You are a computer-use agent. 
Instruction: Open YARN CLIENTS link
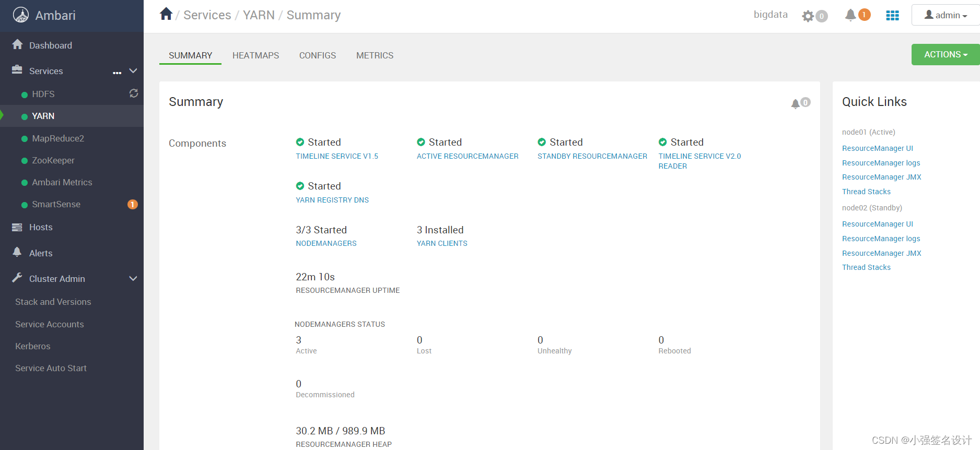(x=442, y=243)
